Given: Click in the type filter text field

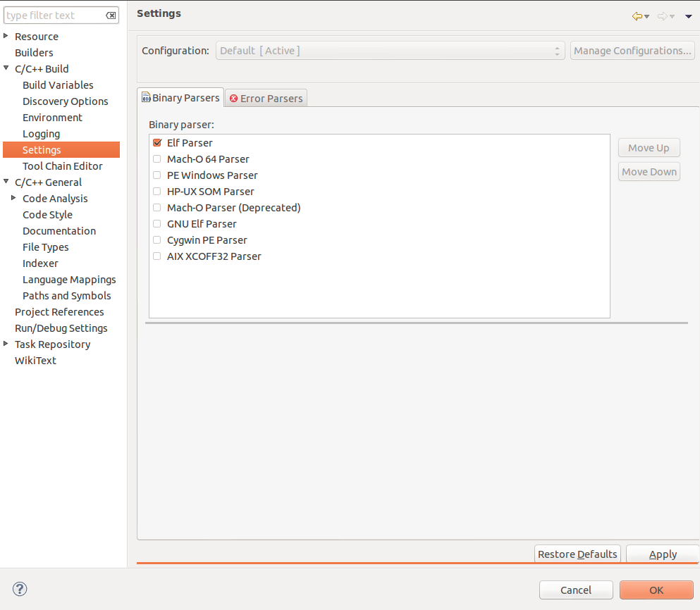Looking at the screenshot, I should tap(56, 15).
